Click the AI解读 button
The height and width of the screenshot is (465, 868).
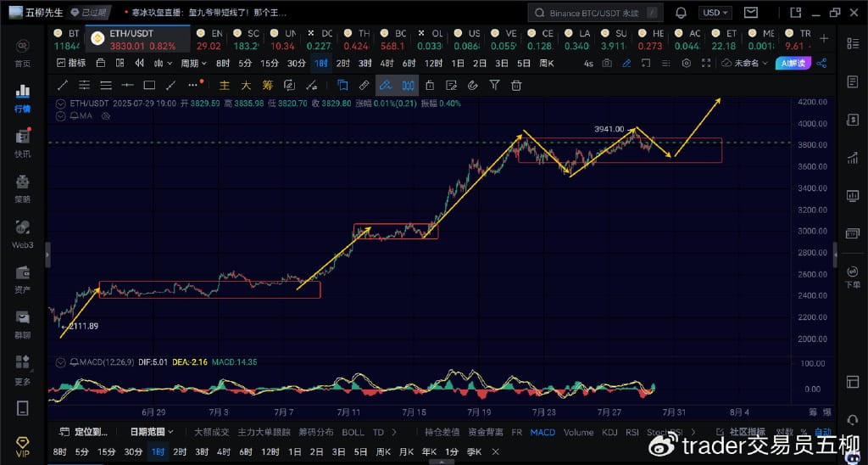coord(793,63)
